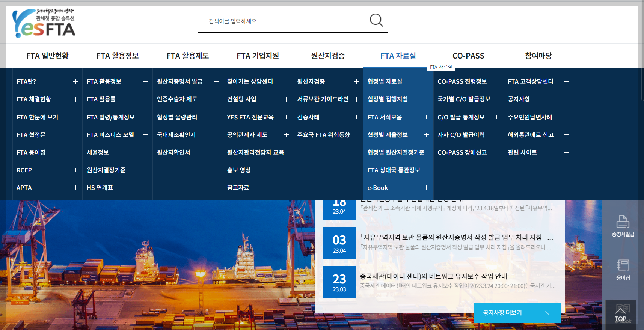
Task: Expand the C/O 발급 통계정보 plus
Action: pos(496,117)
